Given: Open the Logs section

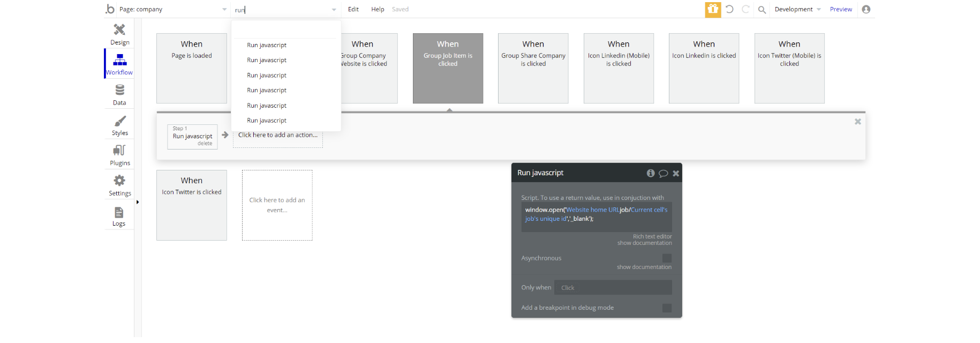Looking at the screenshot, I should point(119,216).
